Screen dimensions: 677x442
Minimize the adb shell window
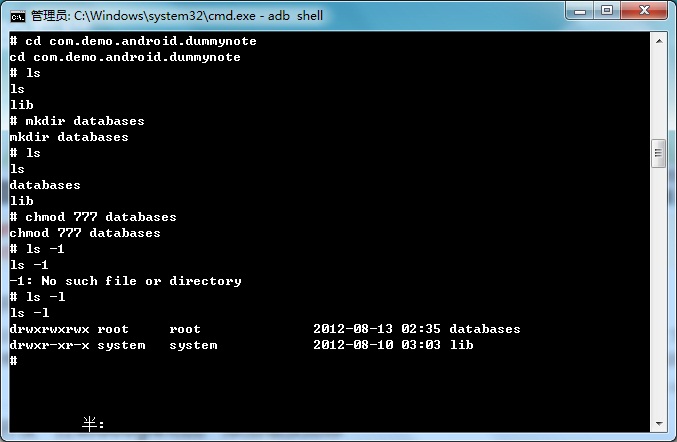click(x=580, y=11)
